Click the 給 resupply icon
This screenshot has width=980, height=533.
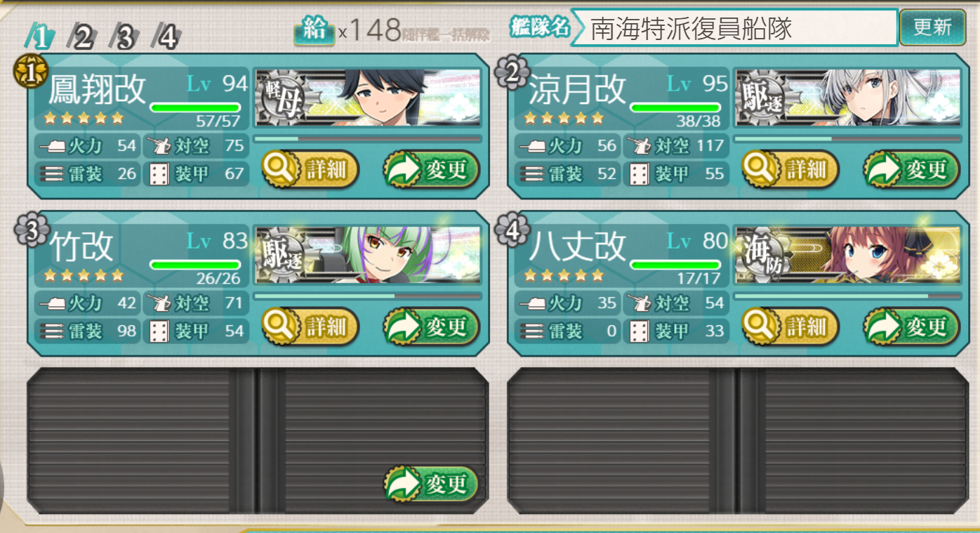click(314, 30)
